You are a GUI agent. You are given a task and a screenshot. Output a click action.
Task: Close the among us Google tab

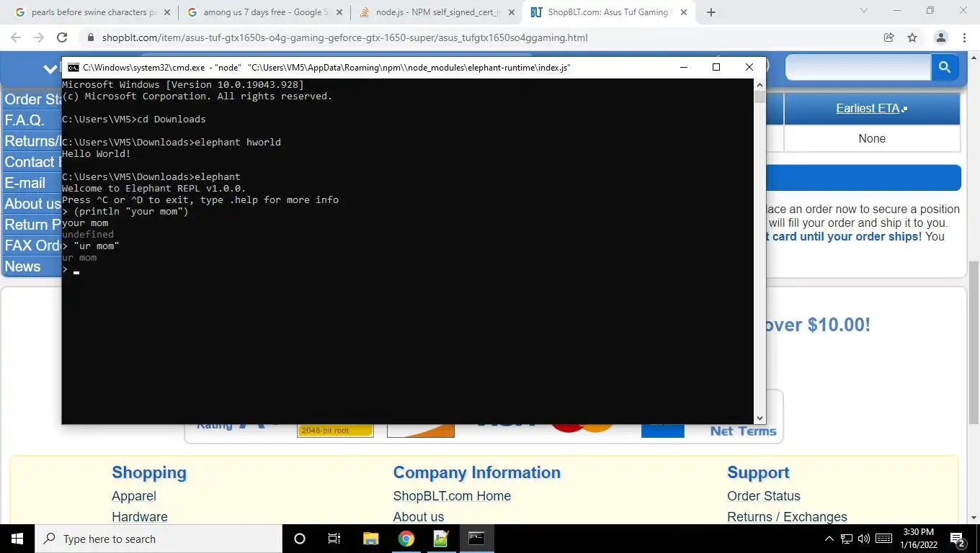coord(339,12)
